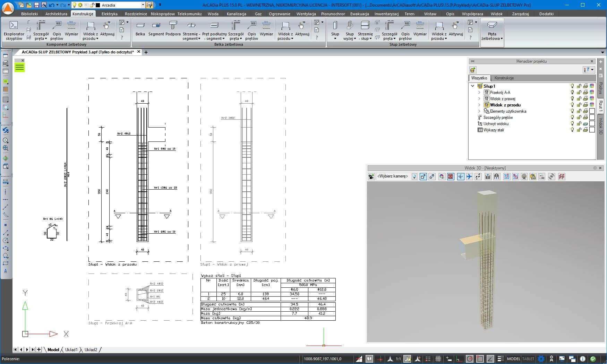Open the Arcadia layer dropdown
Image resolution: width=607 pixels, height=364 pixels.
143,5
